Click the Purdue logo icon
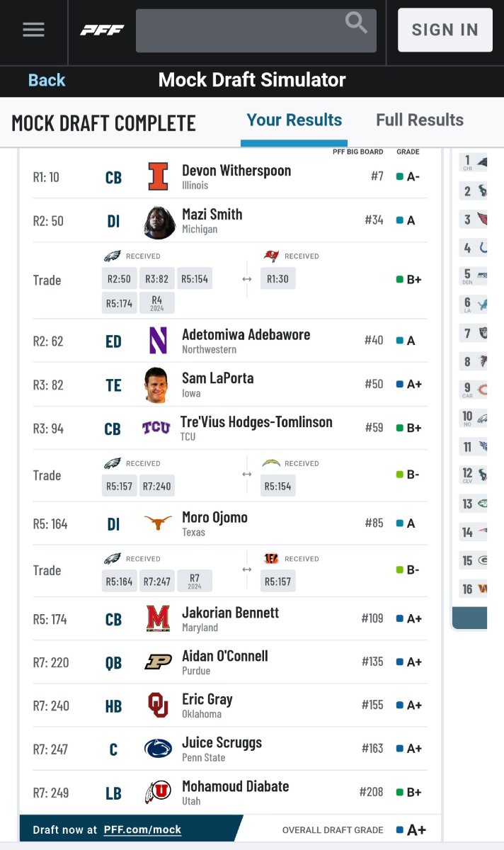The height and width of the screenshot is (850, 504). [x=158, y=662]
